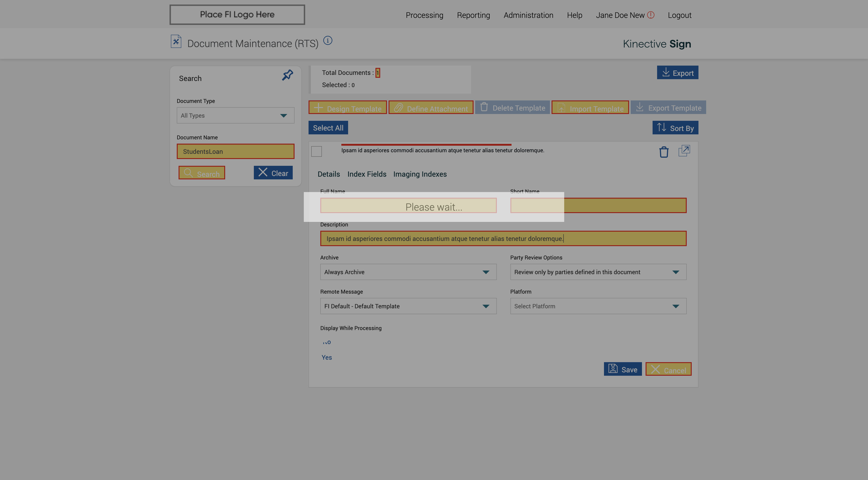Click the document icon next to page title
This screenshot has width=868, height=480.
(x=176, y=42)
